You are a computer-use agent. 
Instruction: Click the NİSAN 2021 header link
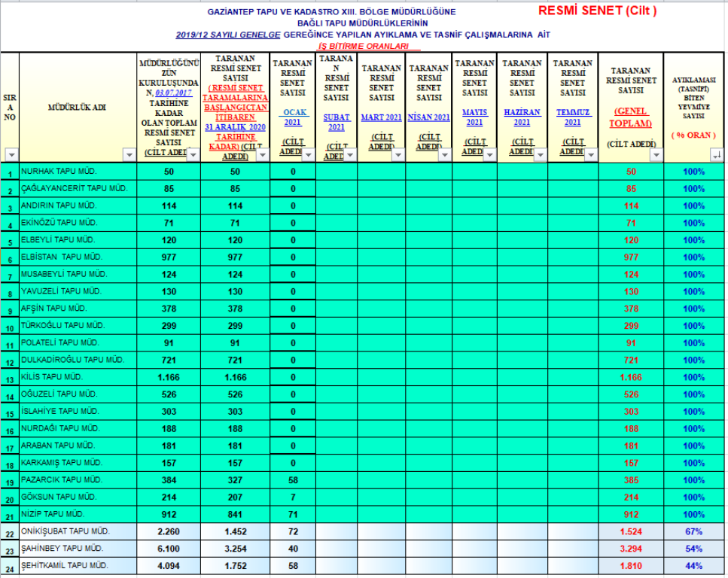pyautogui.click(x=428, y=117)
